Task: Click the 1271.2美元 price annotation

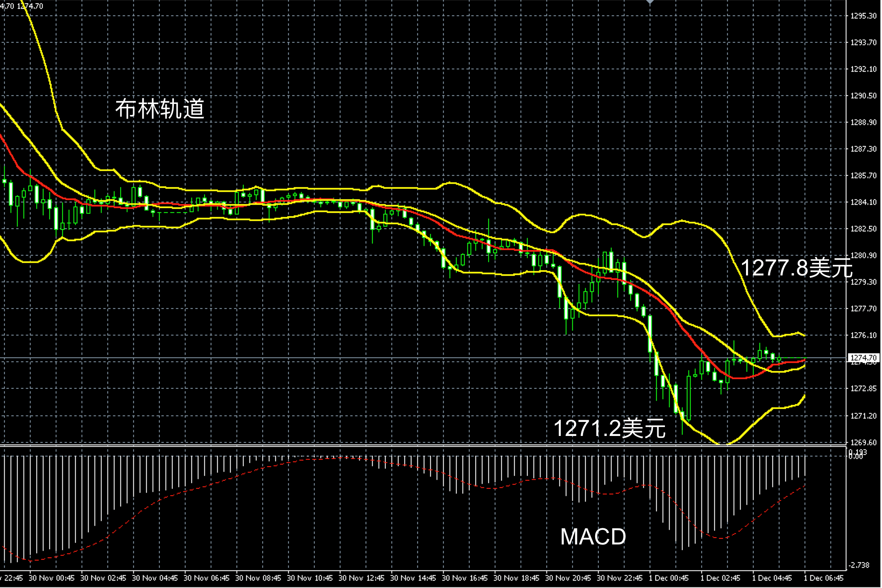Action: 609,428
